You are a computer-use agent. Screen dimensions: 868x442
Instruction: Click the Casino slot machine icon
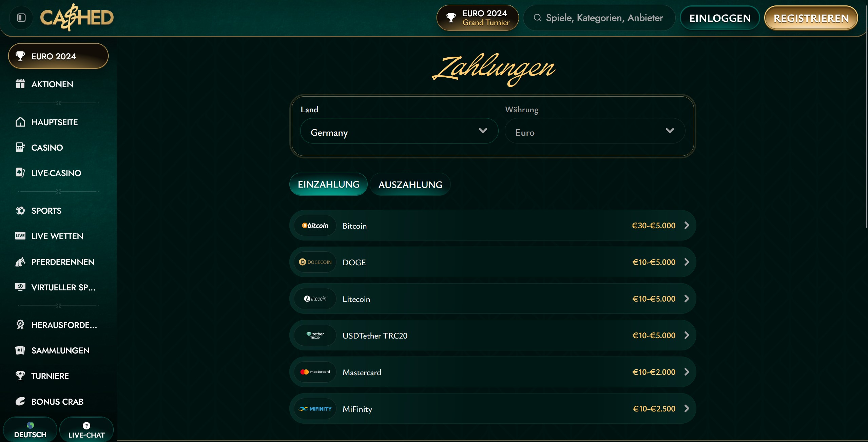point(20,147)
